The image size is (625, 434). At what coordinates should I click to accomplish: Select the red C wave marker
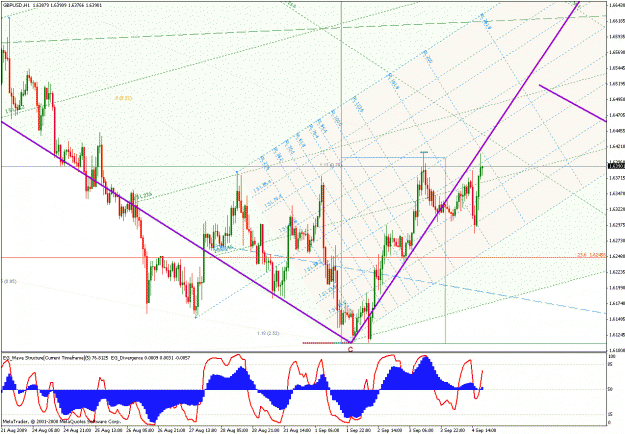350,350
